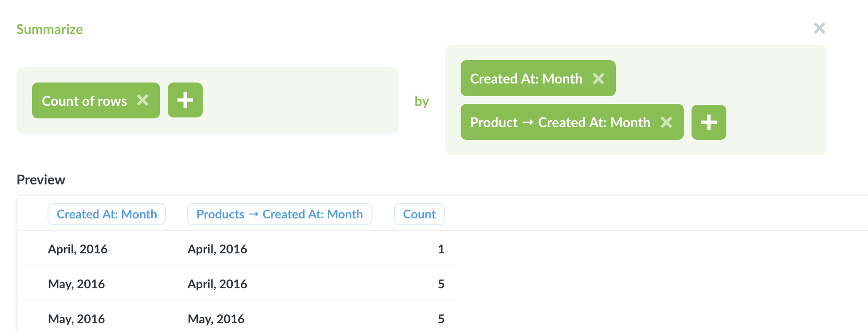Edit the Created At: Month grouping pill
The height and width of the screenshot is (331, 868).
point(526,78)
